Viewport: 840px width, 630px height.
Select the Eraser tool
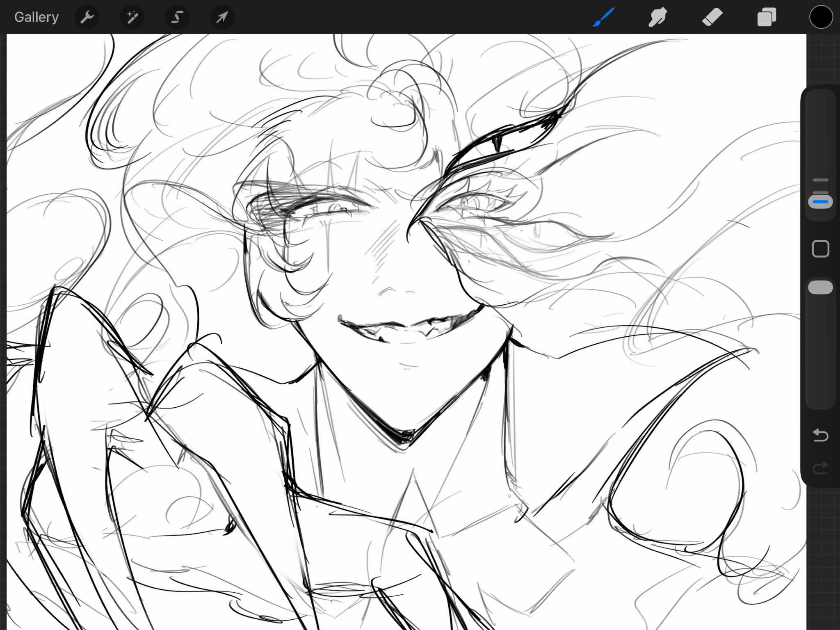point(712,17)
